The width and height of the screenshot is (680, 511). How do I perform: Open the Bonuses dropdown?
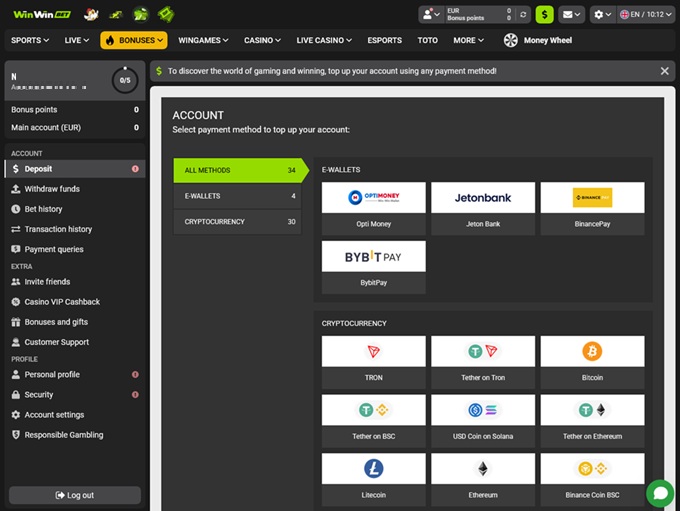tap(134, 41)
